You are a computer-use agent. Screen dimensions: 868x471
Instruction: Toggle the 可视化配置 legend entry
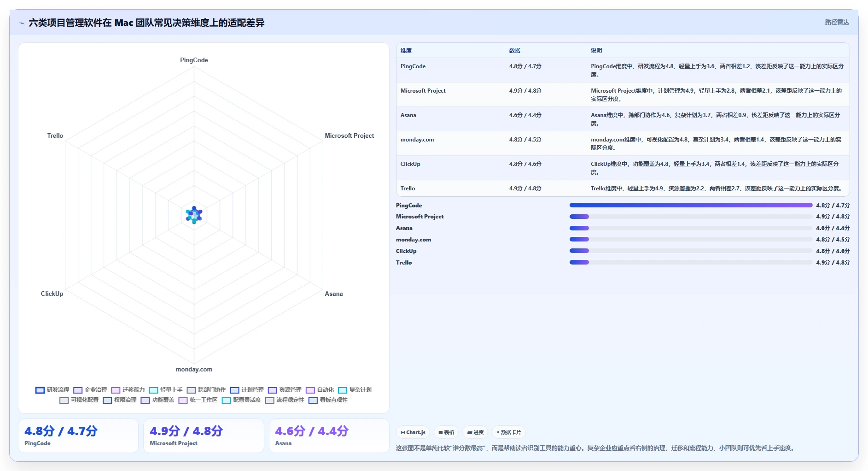click(79, 400)
